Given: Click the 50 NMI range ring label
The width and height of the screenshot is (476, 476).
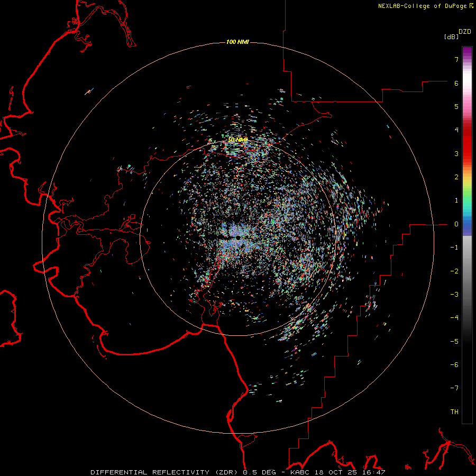Looking at the screenshot, I should coord(238,140).
